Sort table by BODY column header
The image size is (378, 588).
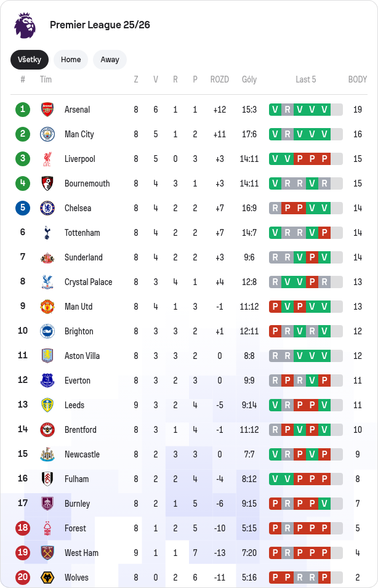(357, 79)
